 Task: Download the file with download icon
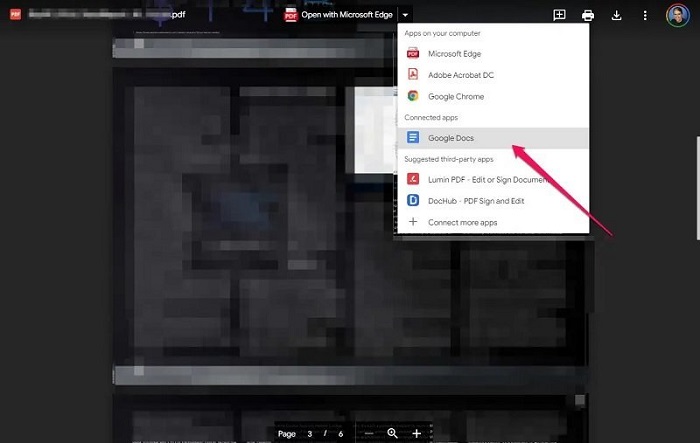point(616,16)
